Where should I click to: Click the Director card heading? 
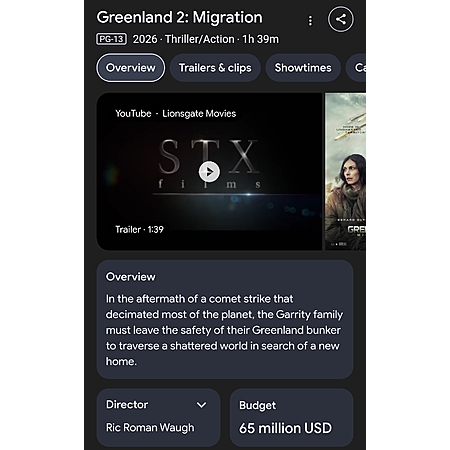pos(127,405)
